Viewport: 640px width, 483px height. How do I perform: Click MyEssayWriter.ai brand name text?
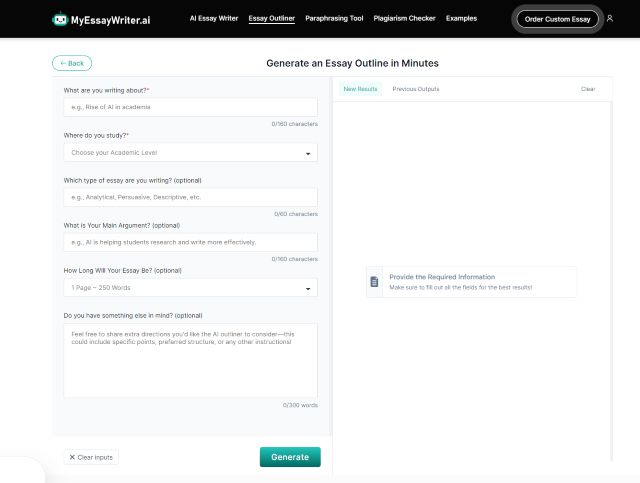[111, 20]
